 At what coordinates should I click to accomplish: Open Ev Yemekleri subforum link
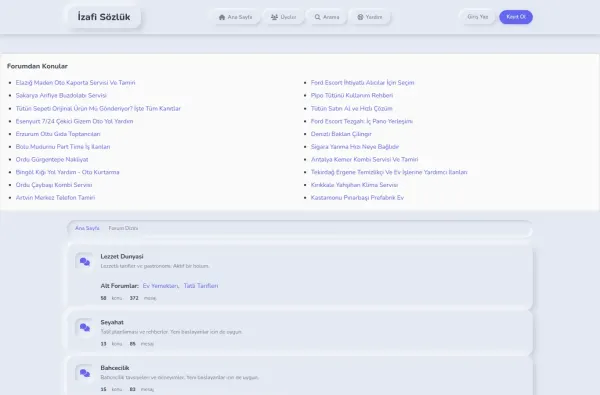(161, 286)
